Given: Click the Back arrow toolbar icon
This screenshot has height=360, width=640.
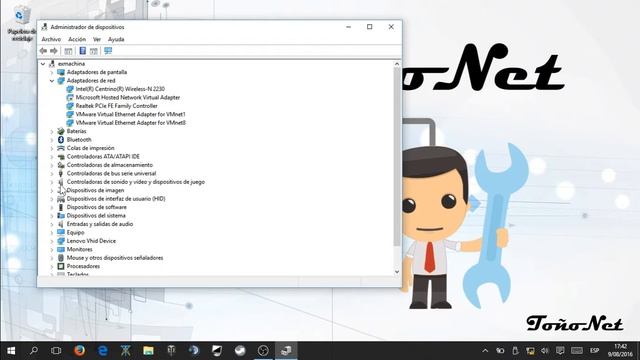Looking at the screenshot, I should pos(43,51).
